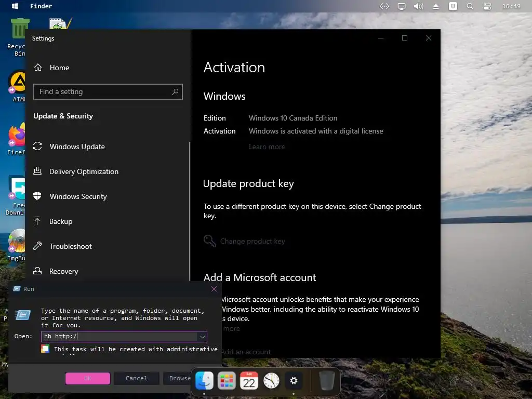This screenshot has width=532, height=399.
Task: Open Calendar from the dock
Action: pos(249,381)
